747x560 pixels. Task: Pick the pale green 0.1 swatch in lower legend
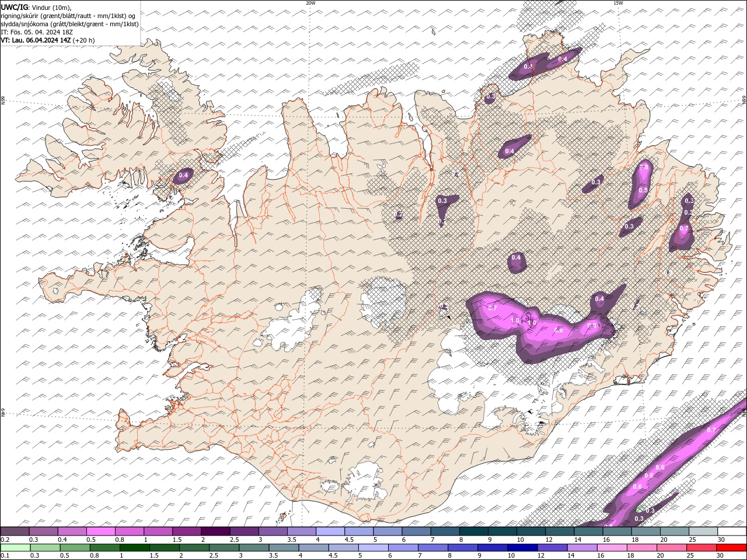click(x=15, y=547)
